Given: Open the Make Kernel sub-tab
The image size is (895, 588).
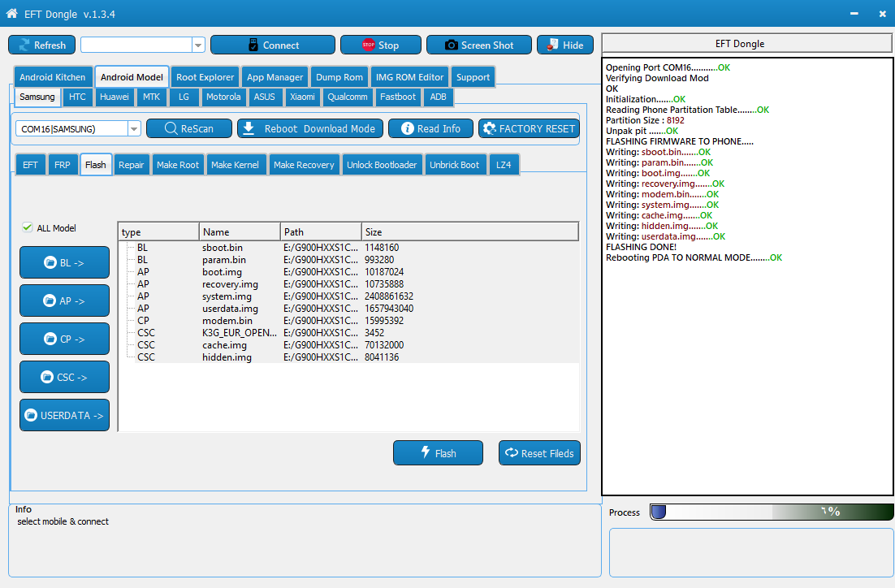Looking at the screenshot, I should [x=235, y=165].
